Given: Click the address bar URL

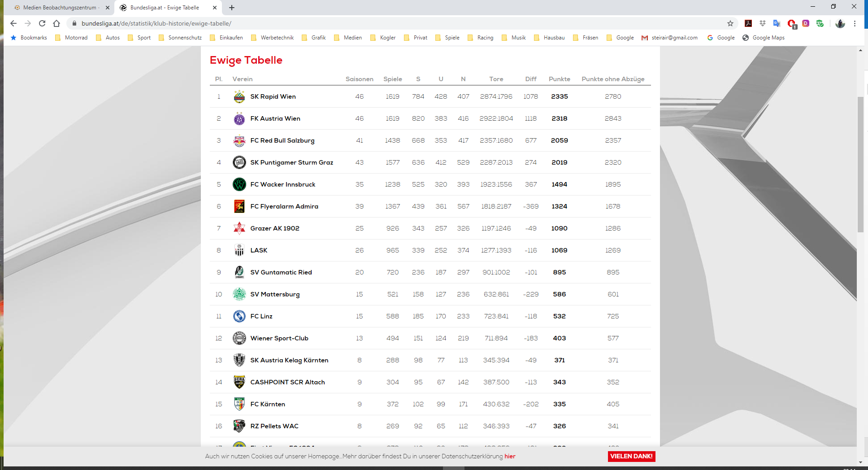Looking at the screenshot, I should click(x=156, y=23).
